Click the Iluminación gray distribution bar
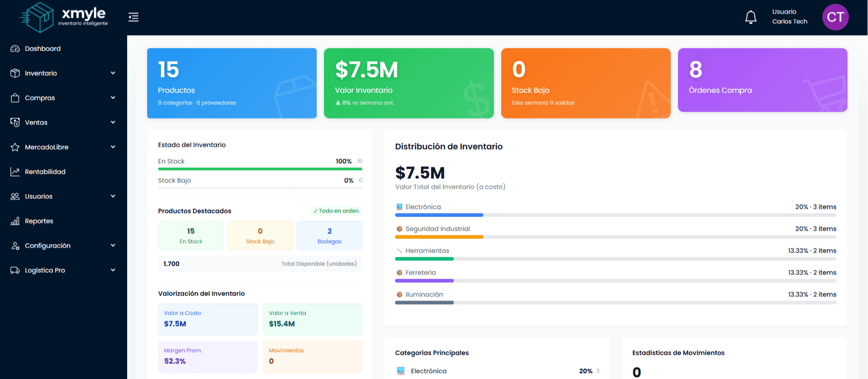The height and width of the screenshot is (379, 868). click(424, 303)
